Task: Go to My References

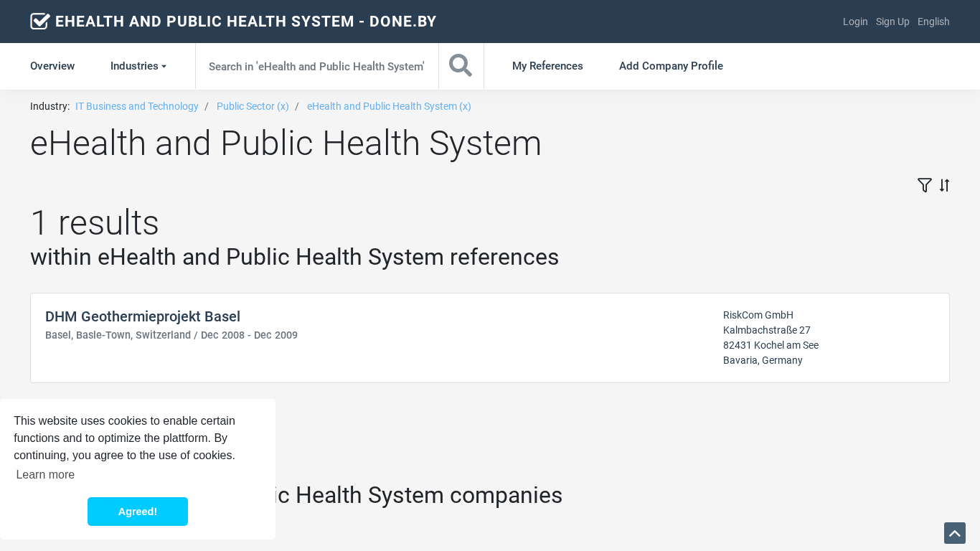Action: [547, 66]
